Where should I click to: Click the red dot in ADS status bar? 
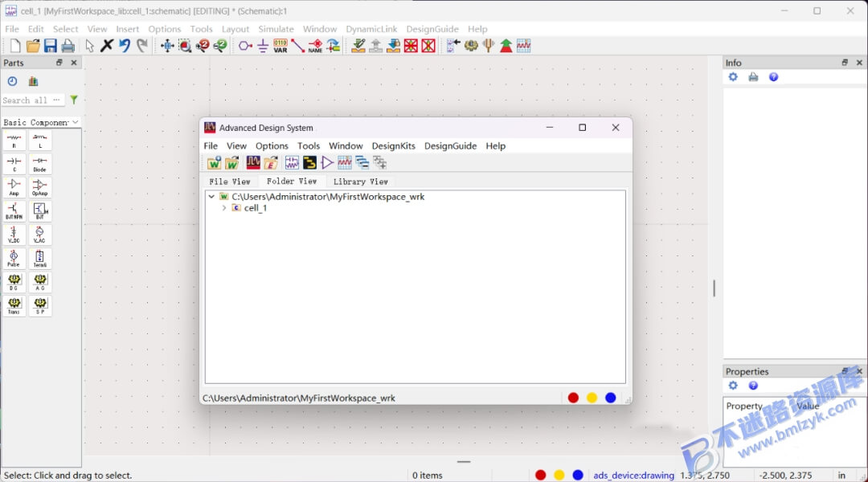[x=573, y=398]
